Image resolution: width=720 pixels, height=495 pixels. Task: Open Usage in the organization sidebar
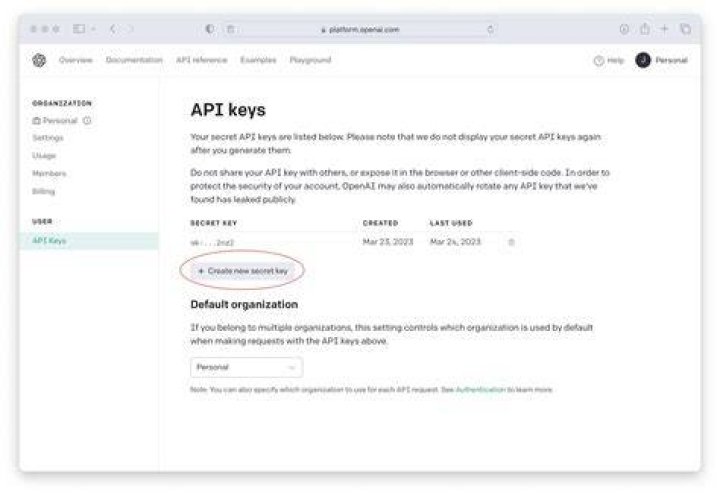pyautogui.click(x=44, y=156)
